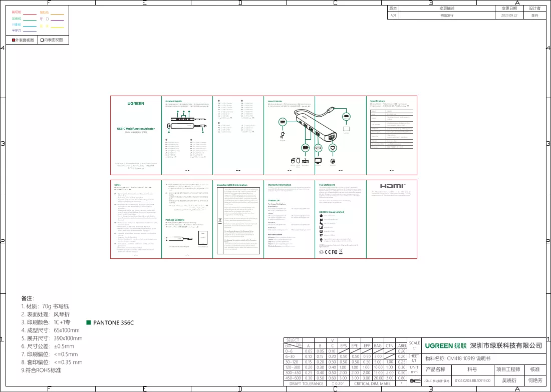Click the "Important WEEE Information" heading
551x392 pixels.
point(232,185)
